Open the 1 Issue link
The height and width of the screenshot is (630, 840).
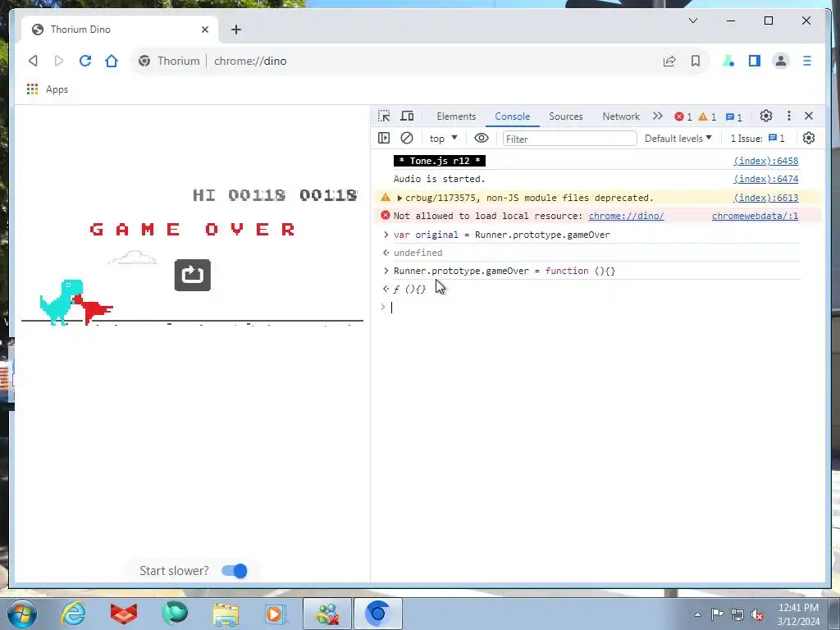click(757, 138)
